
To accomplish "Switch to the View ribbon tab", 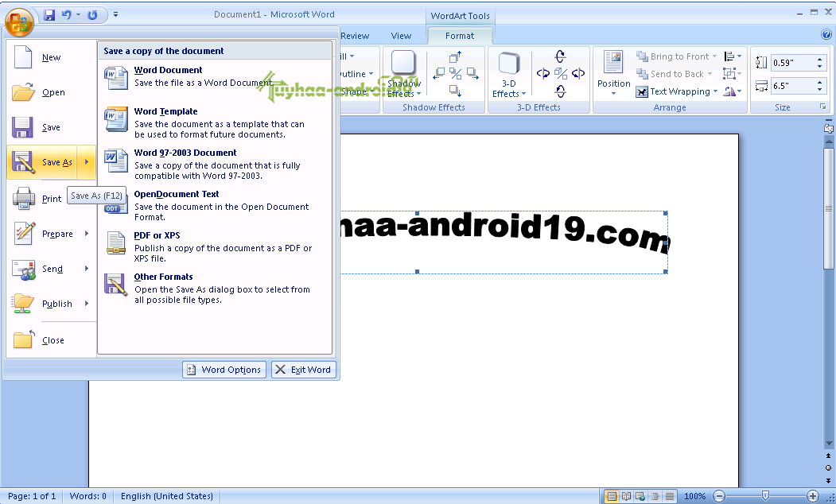I will pyautogui.click(x=401, y=36).
